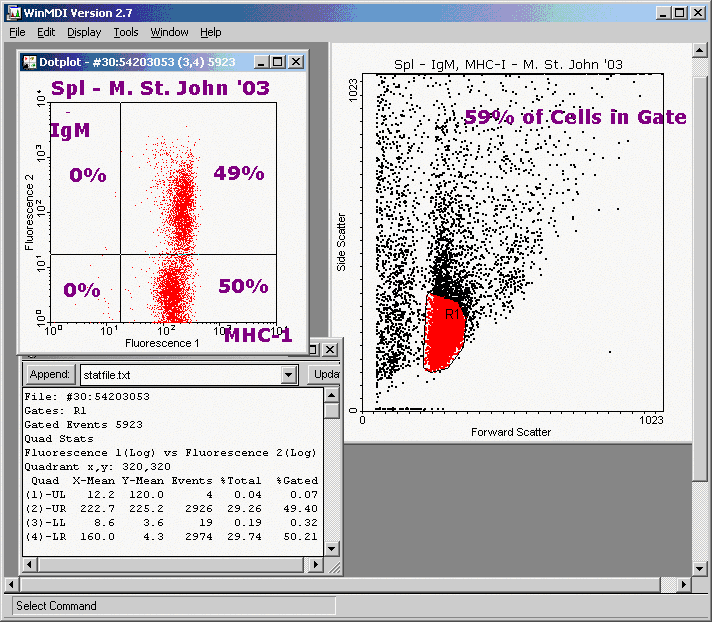
Task: Open the Window menu
Action: click(169, 32)
